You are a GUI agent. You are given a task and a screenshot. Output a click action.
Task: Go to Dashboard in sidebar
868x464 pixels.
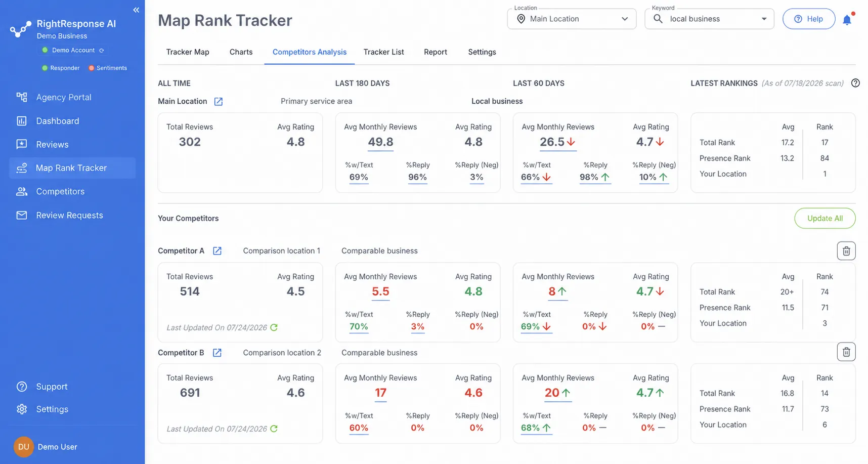tap(72, 121)
